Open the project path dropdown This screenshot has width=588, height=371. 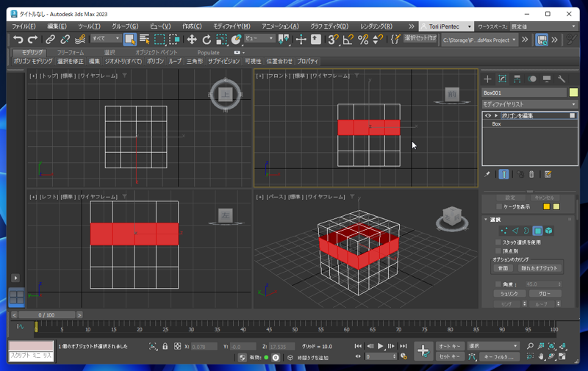tap(479, 40)
